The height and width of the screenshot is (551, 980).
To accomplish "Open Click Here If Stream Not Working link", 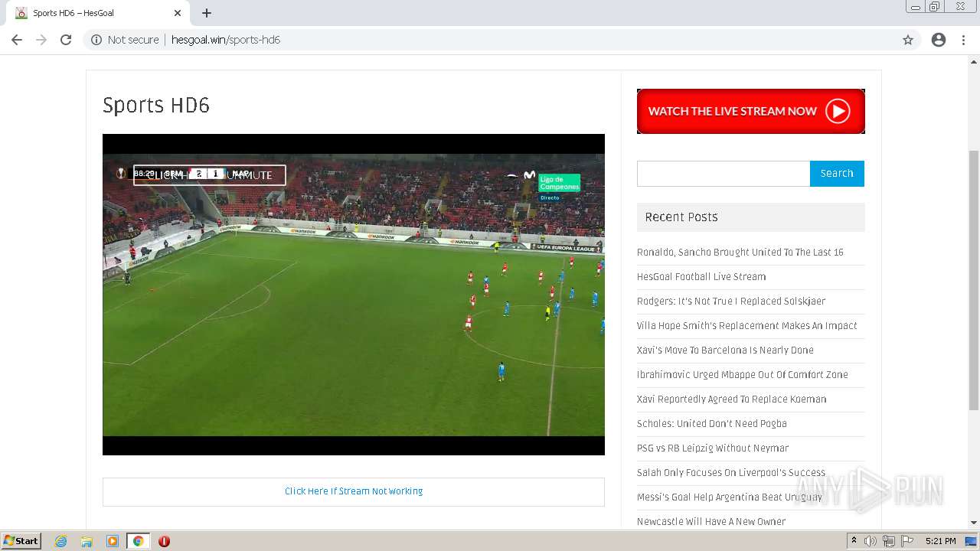I will point(354,491).
